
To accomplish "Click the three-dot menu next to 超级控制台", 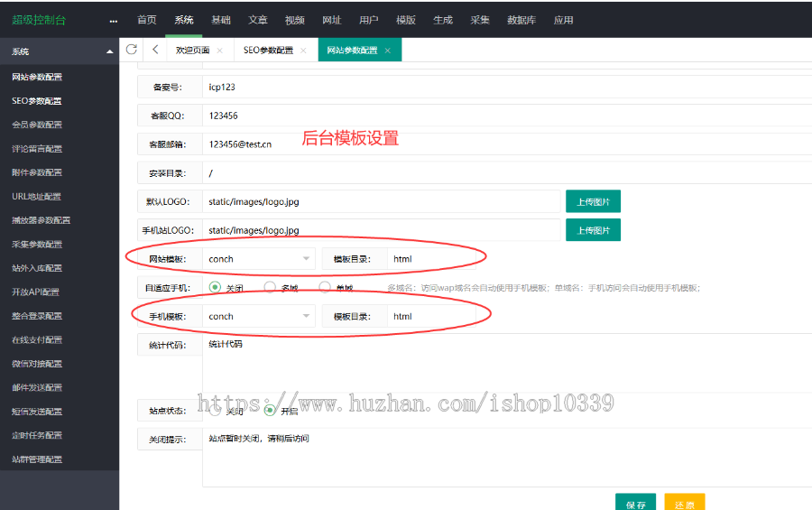I will (x=114, y=22).
